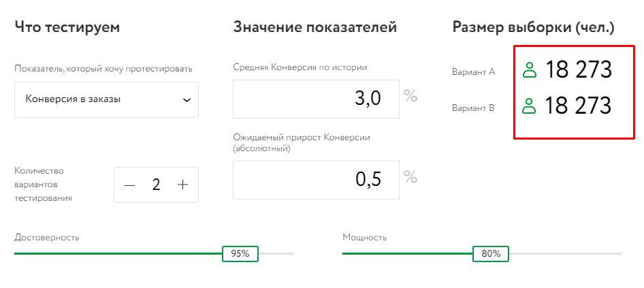Click the percent sign beside Ожидаемый прирост
644x288 pixels.
(410, 177)
